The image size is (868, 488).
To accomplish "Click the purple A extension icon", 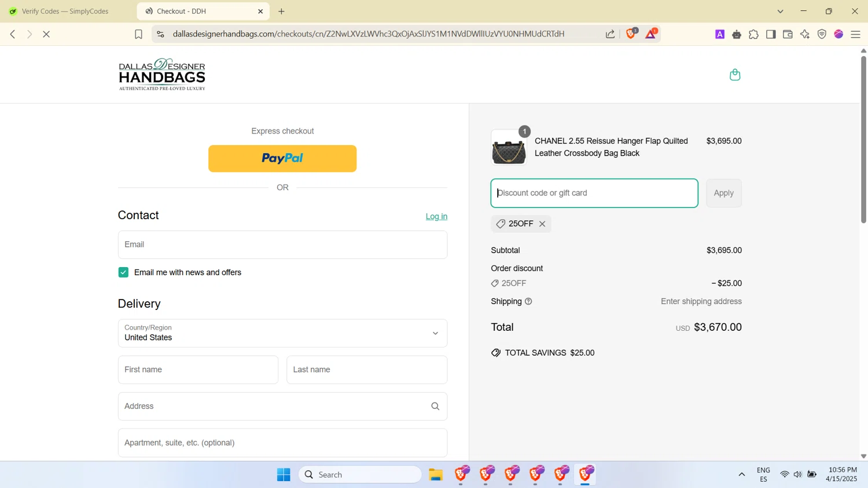I will pyautogui.click(x=720, y=35).
